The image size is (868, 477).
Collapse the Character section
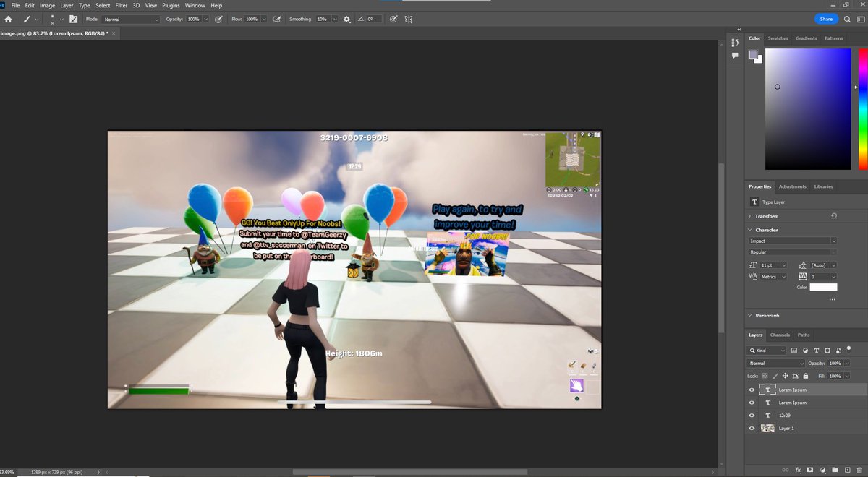(749, 230)
